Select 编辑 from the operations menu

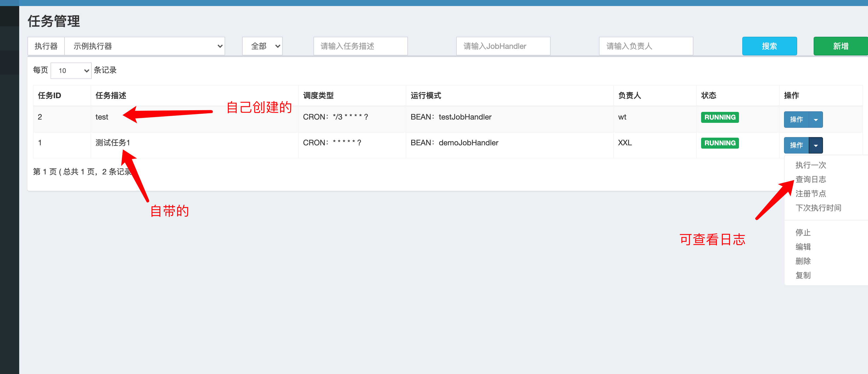tap(803, 247)
